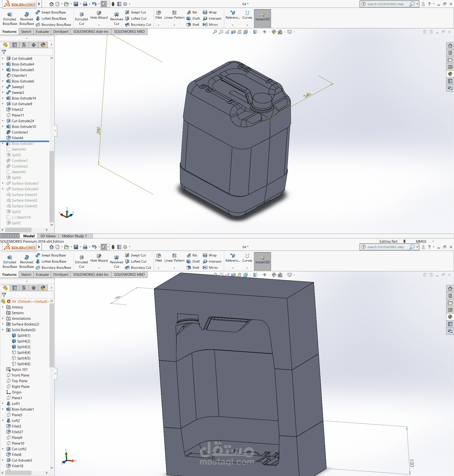Viewport: 454px width, 476px height.
Task: Click rollback bar below Fillet44
Action: (25, 141)
